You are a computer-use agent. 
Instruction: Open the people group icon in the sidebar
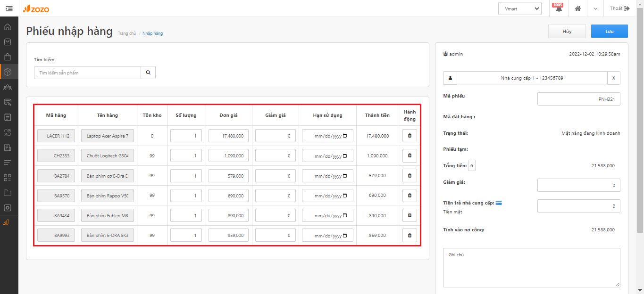pyautogui.click(x=8, y=87)
